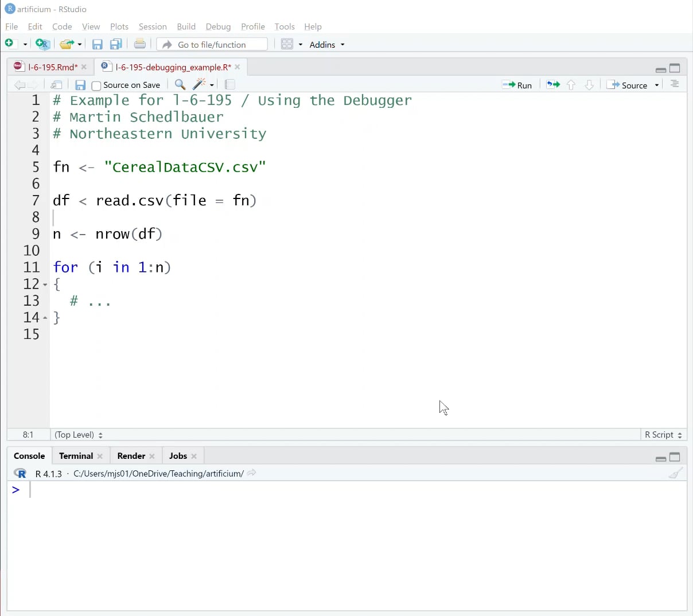Maximize the source editor pane
Viewport: 693px width, 616px height.
(x=675, y=68)
